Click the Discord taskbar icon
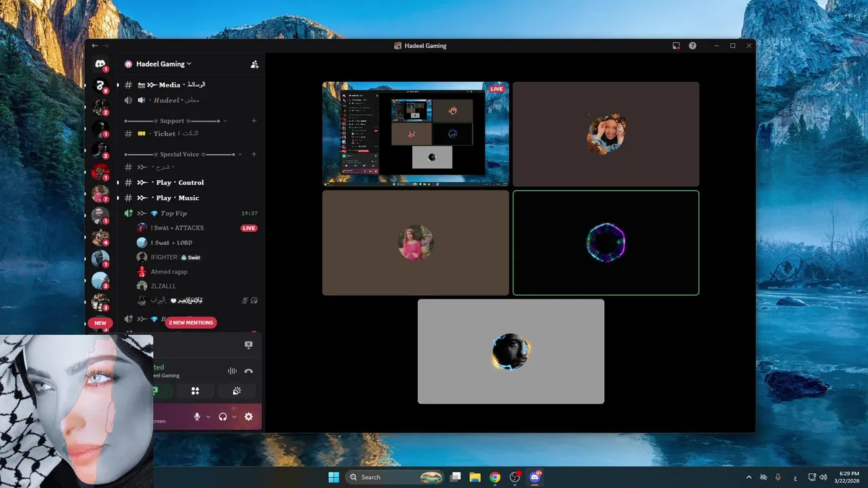Image resolution: width=868 pixels, height=488 pixels. pos(535,477)
